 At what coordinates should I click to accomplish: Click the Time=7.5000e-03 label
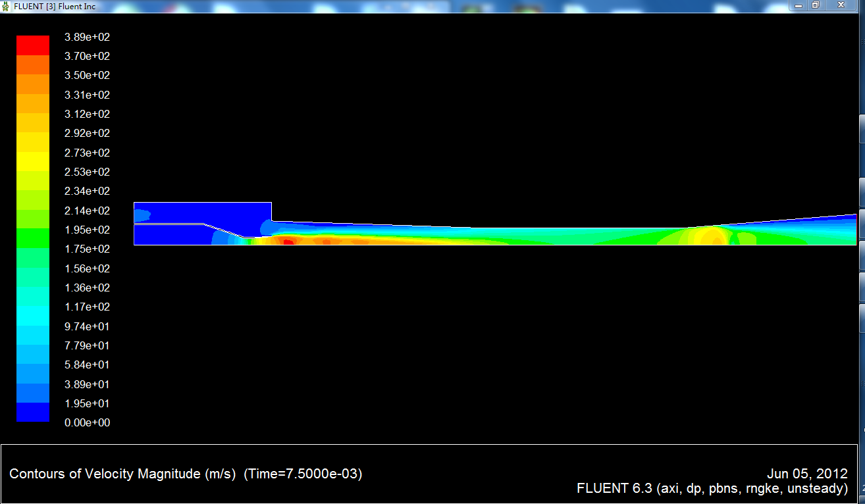tap(303, 474)
